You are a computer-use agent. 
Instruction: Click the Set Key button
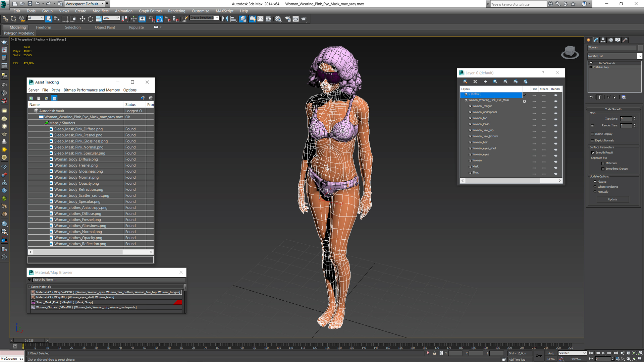point(551,359)
